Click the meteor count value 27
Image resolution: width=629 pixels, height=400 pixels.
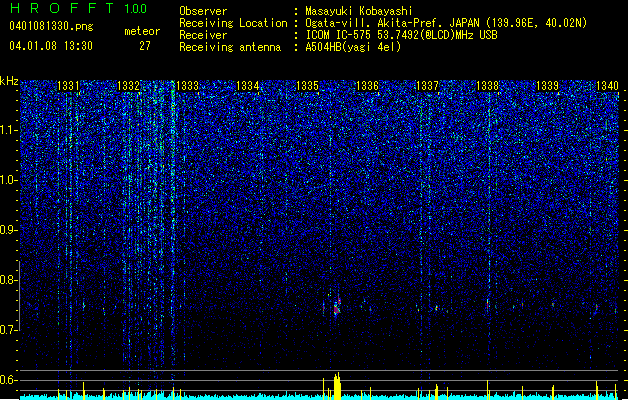click(x=145, y=46)
